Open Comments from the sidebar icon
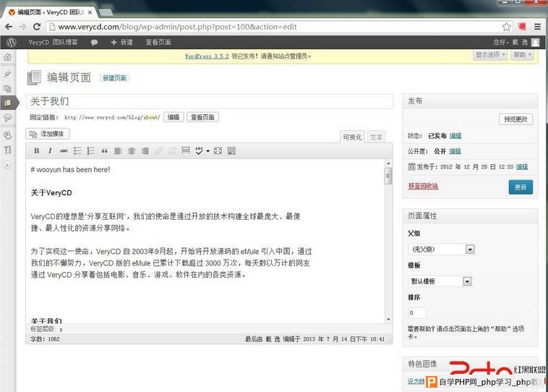This screenshot has width=548, height=392. pos(8,118)
